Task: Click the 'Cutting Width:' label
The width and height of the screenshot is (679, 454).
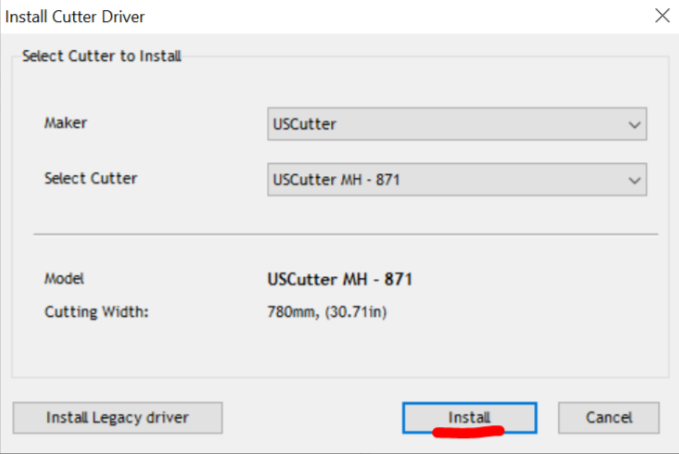Action: (x=96, y=312)
